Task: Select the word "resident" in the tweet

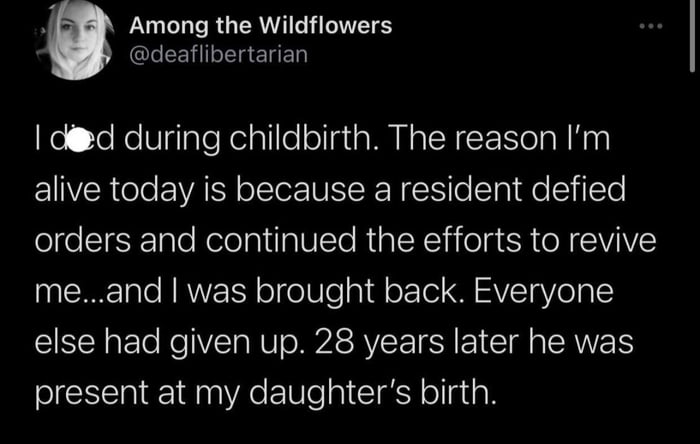Action: point(460,189)
